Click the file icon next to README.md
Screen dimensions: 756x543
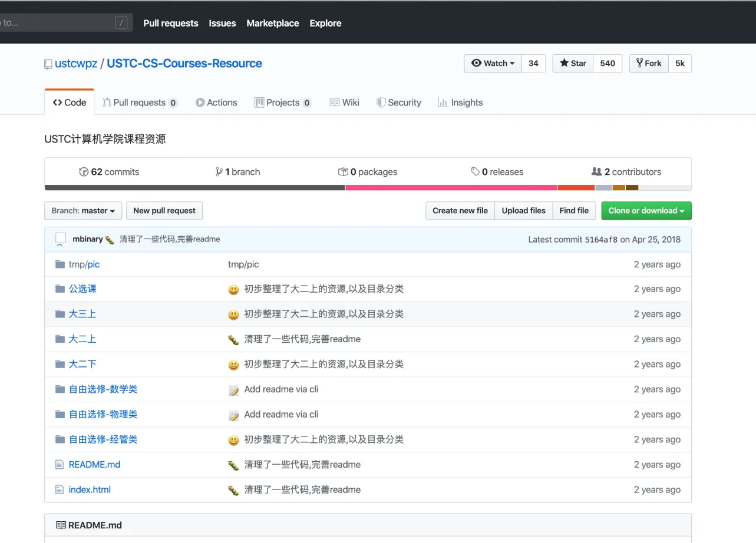click(x=59, y=465)
